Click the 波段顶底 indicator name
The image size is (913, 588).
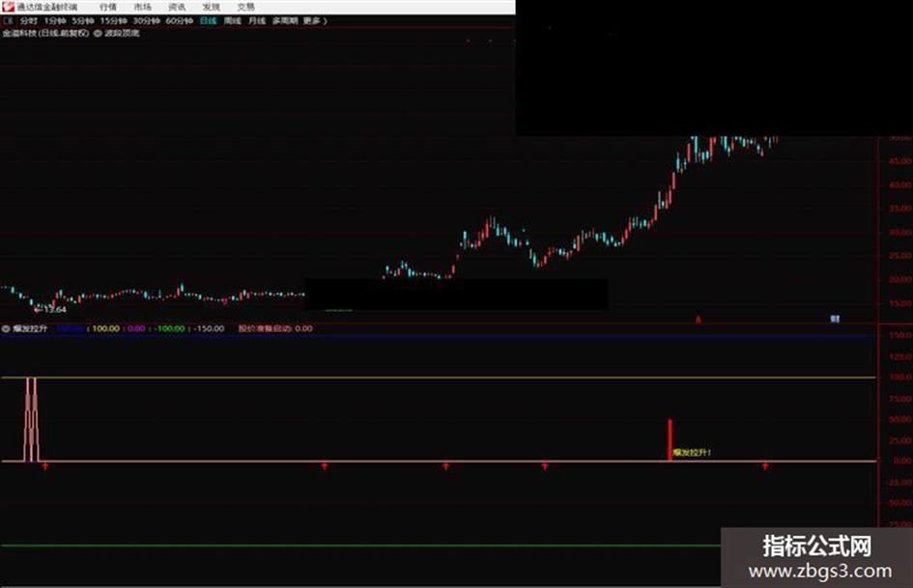[x=122, y=33]
